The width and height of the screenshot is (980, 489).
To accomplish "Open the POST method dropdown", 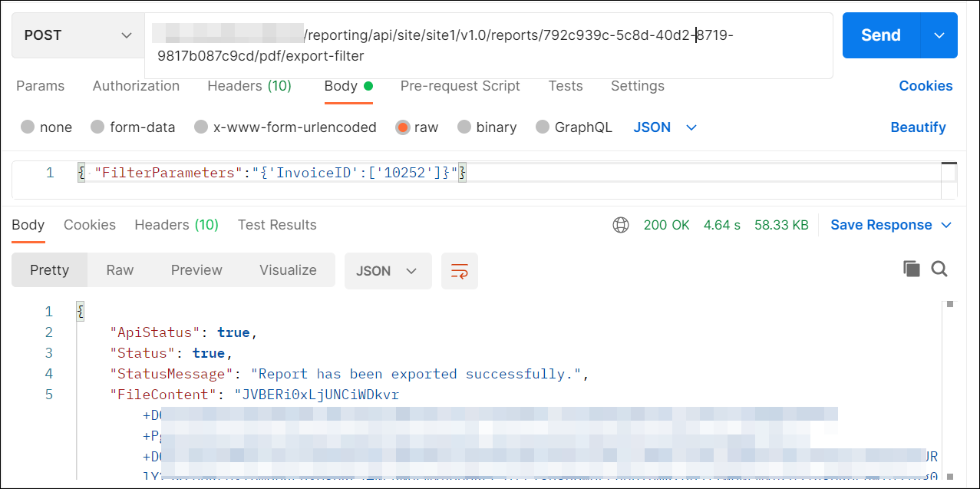I will 78,35.
